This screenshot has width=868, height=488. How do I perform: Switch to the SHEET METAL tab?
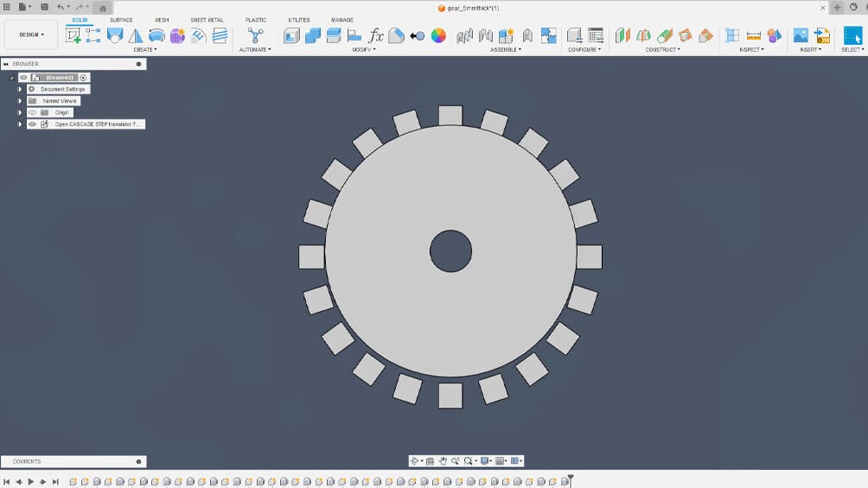(207, 20)
